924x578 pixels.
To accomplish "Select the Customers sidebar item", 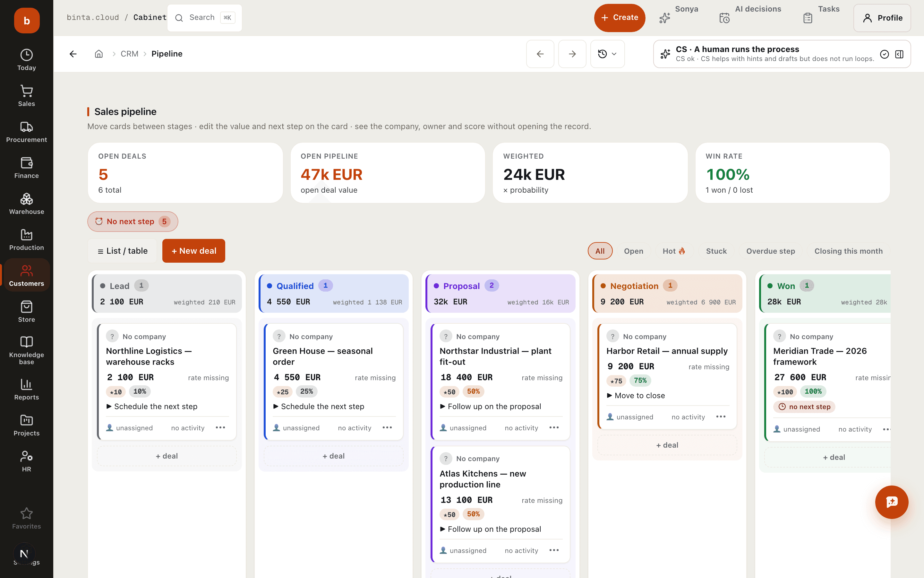I will pos(26,275).
